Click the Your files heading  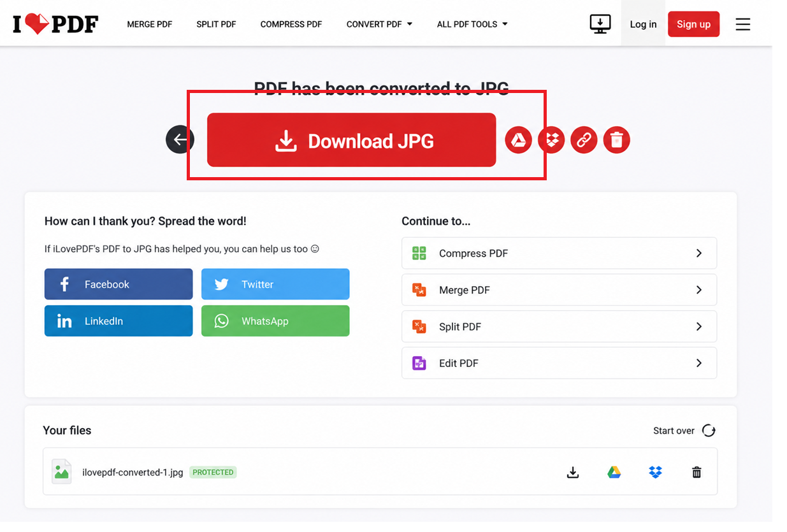[67, 430]
